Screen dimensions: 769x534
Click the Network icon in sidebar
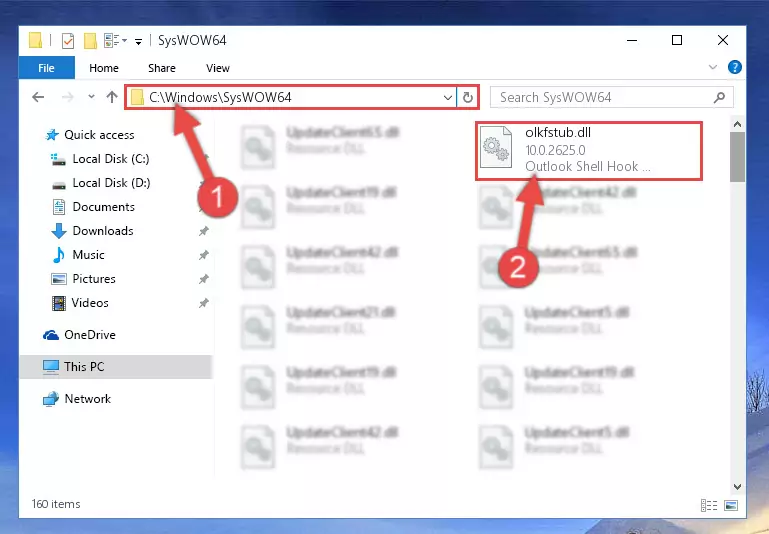pyautogui.click(x=51, y=399)
